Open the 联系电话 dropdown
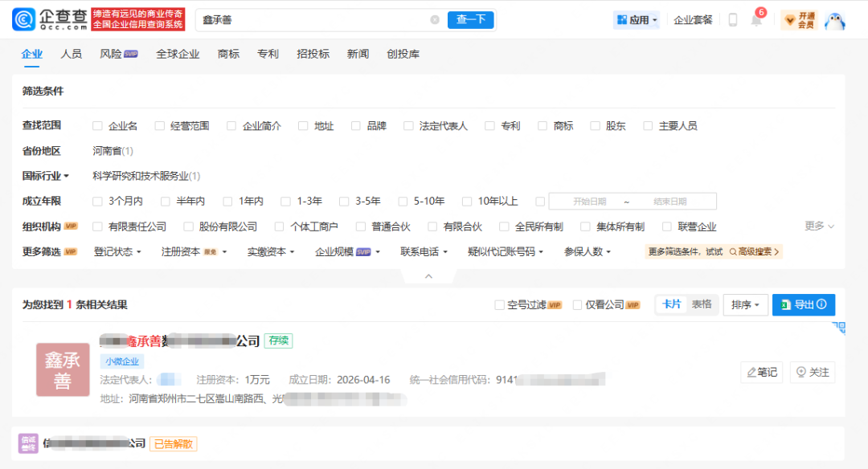The height and width of the screenshot is (469, 868). (x=424, y=251)
